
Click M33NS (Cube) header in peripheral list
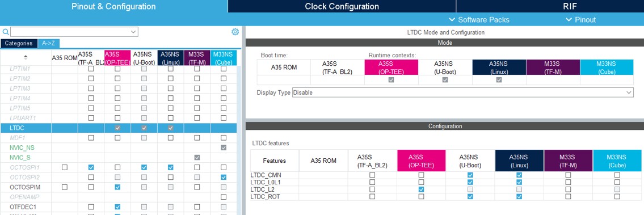click(x=224, y=58)
